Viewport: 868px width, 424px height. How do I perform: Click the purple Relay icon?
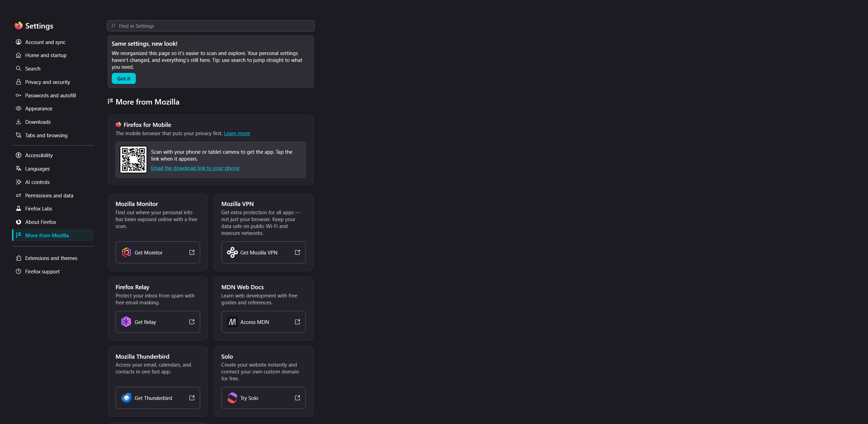(126, 322)
